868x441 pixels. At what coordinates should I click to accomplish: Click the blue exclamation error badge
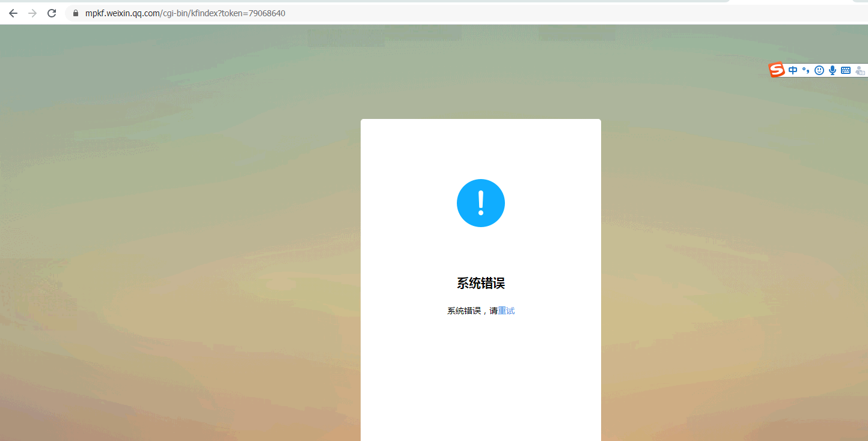tap(481, 203)
